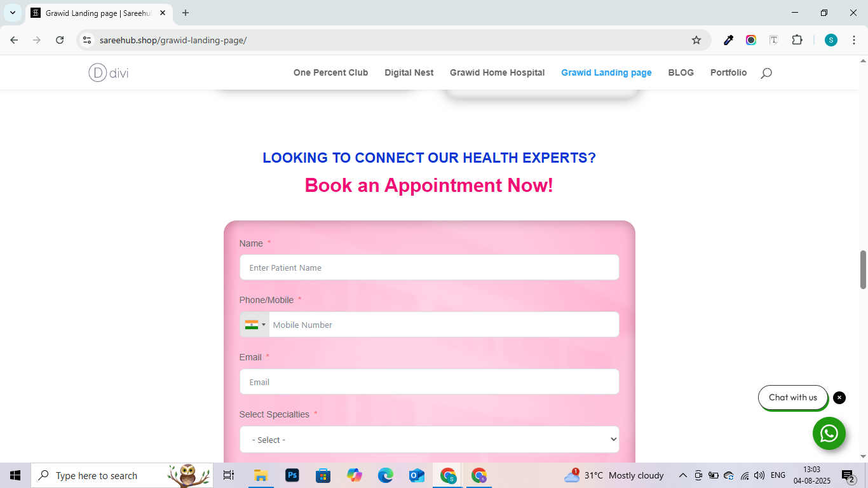This screenshot has height=488, width=868.
Task: Open the site search magnifier icon
Action: [766, 73]
